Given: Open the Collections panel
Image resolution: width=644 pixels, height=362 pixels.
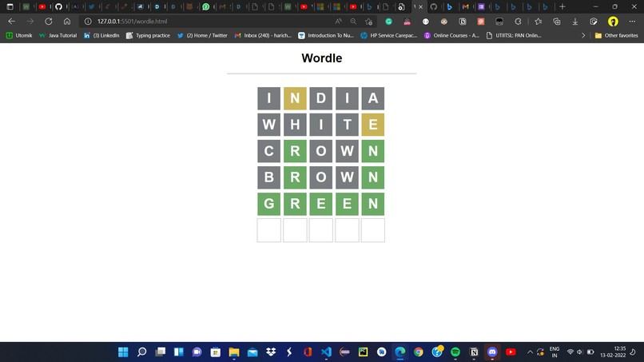Looking at the screenshot, I should click(557, 22).
